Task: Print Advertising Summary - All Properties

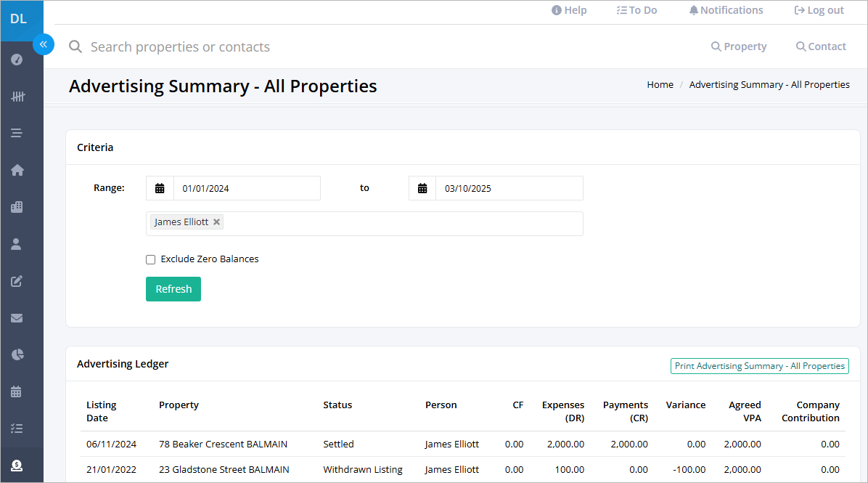Action: tap(759, 366)
